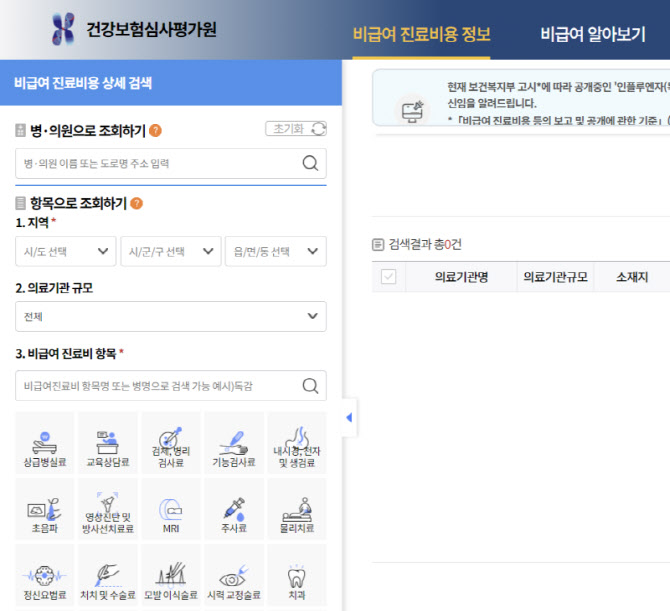
Task: Toggle the select-all checkbox in results table
Action: coord(389,277)
